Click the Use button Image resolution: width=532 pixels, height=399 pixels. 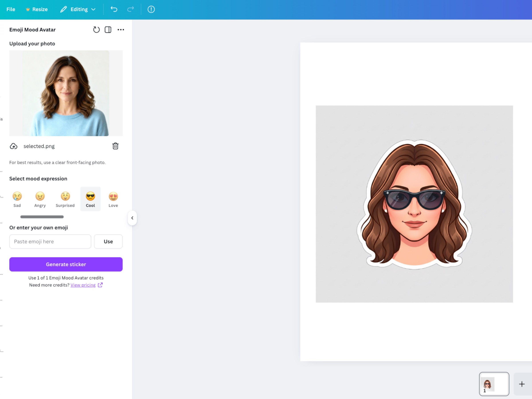click(x=108, y=241)
